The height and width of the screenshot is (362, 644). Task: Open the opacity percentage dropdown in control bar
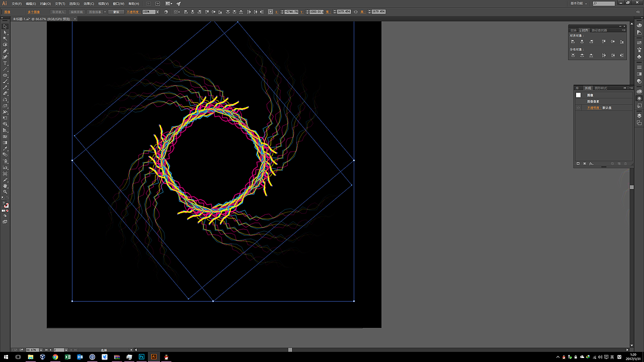coord(157,12)
